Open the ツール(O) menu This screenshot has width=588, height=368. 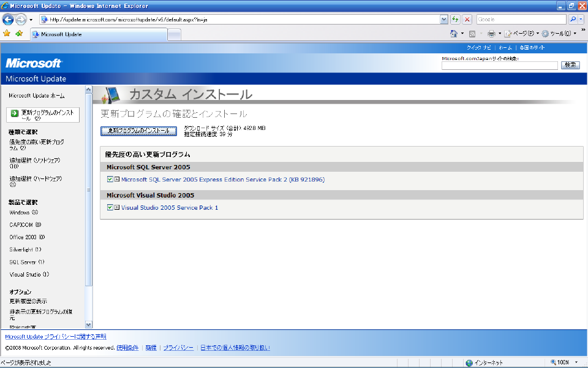coord(559,33)
